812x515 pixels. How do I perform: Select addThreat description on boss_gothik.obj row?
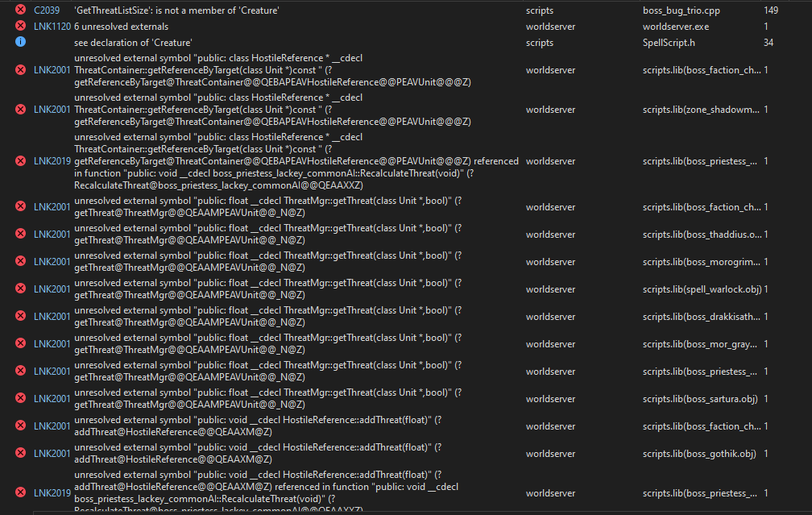(258, 453)
